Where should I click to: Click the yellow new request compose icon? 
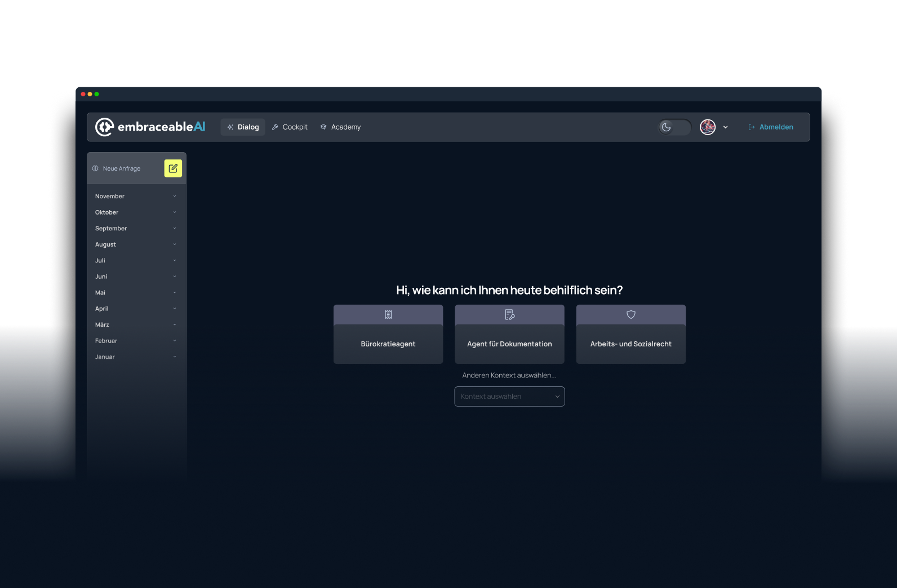point(173,168)
